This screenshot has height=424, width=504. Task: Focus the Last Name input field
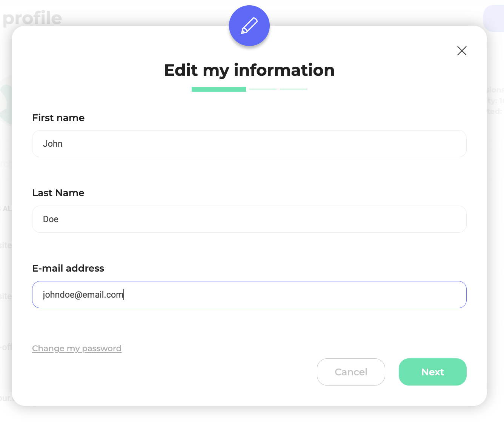pyautogui.click(x=249, y=219)
